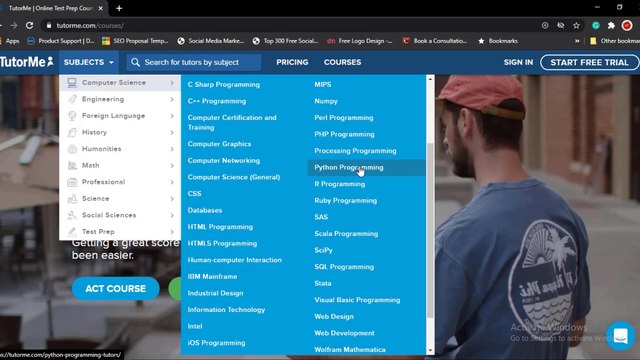Focus the Search for tutors by subject field
The width and height of the screenshot is (640, 360).
pos(193,62)
